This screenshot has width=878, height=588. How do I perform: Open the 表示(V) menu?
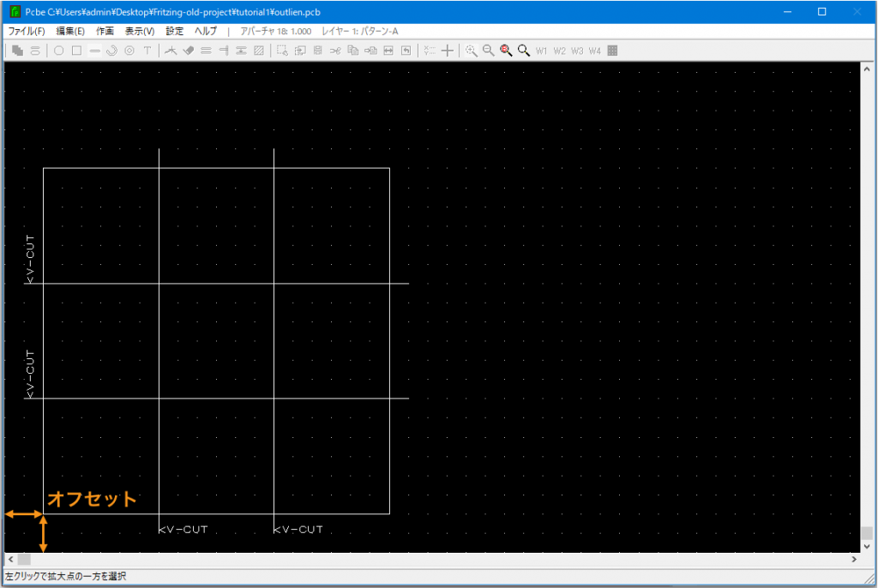coord(140,32)
